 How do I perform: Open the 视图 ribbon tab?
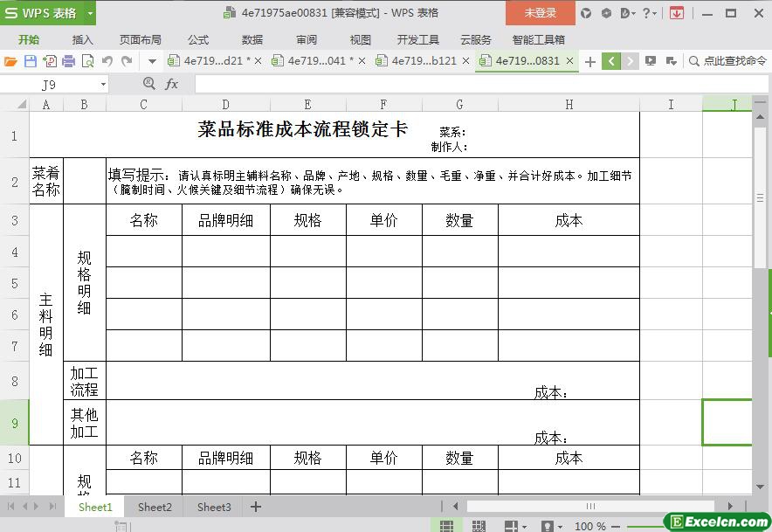361,40
